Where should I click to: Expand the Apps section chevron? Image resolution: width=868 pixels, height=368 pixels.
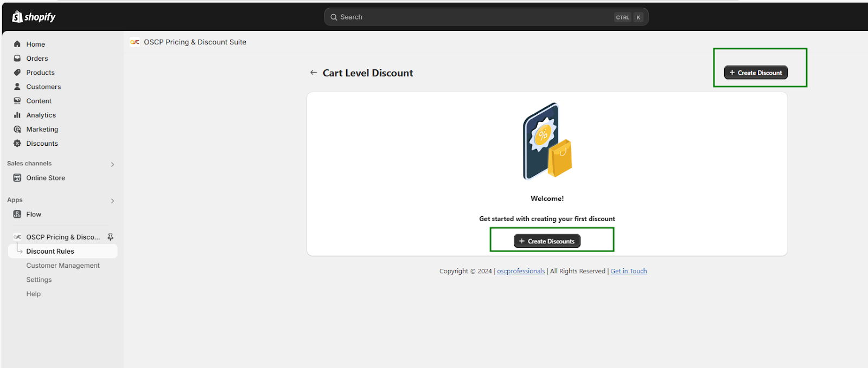[x=112, y=201]
